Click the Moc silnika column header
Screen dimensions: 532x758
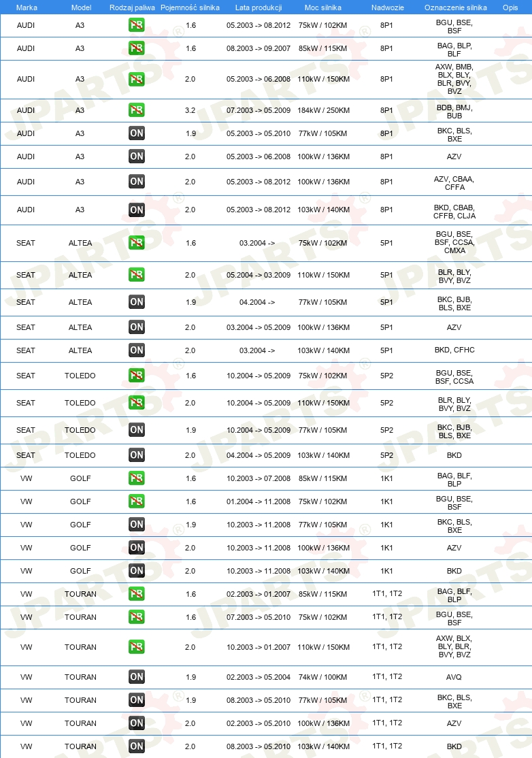tap(322, 7)
